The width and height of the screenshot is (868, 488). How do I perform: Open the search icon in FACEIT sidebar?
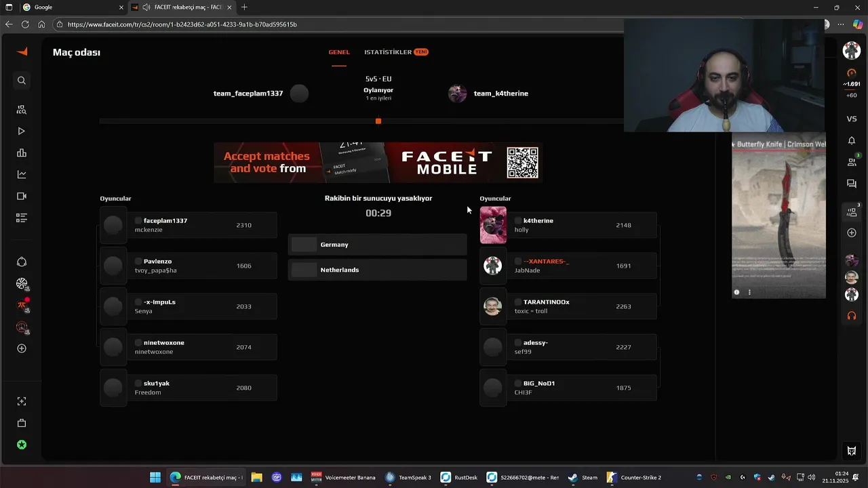22,81
